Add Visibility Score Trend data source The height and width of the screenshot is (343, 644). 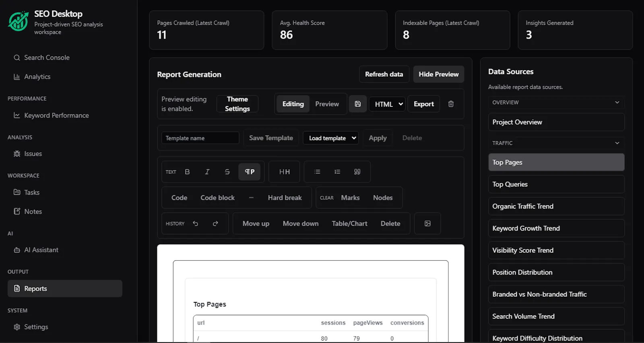coord(556,250)
